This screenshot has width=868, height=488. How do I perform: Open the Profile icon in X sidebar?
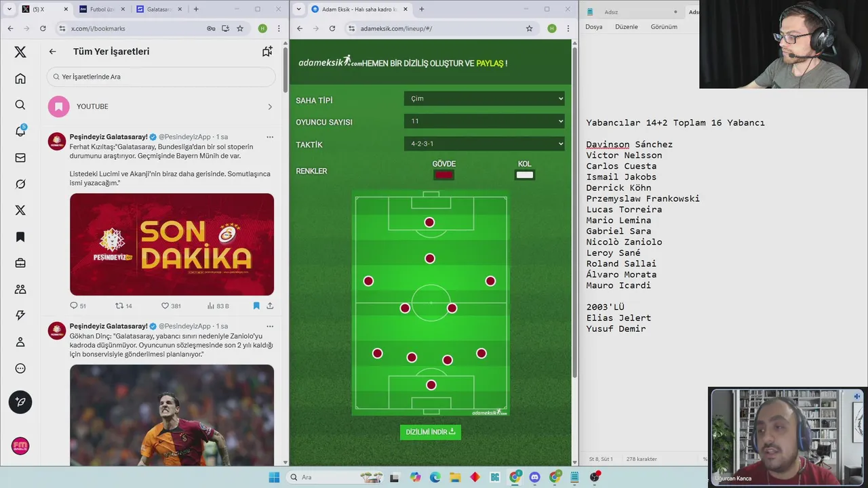tap(20, 342)
